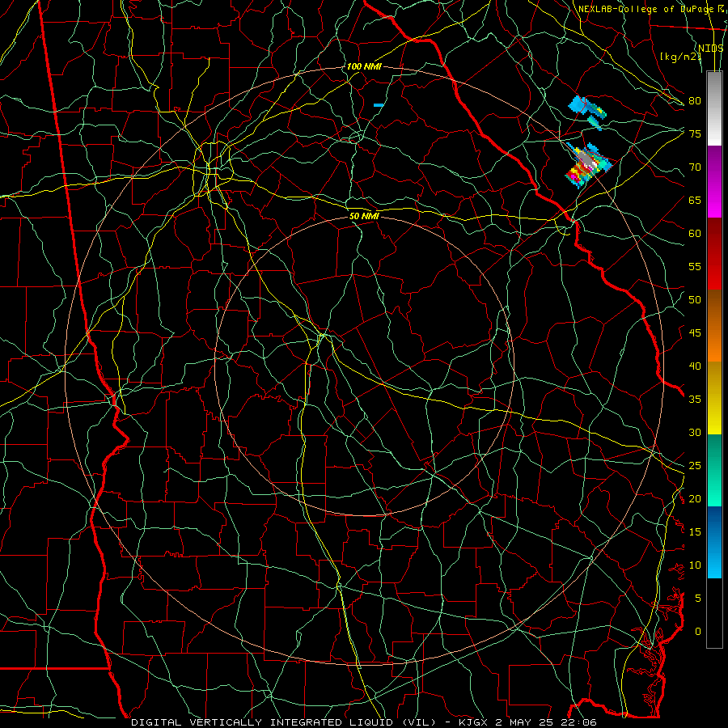This screenshot has width=728, height=728.
Task: Click the 80 value on the legend
Action: point(695,101)
